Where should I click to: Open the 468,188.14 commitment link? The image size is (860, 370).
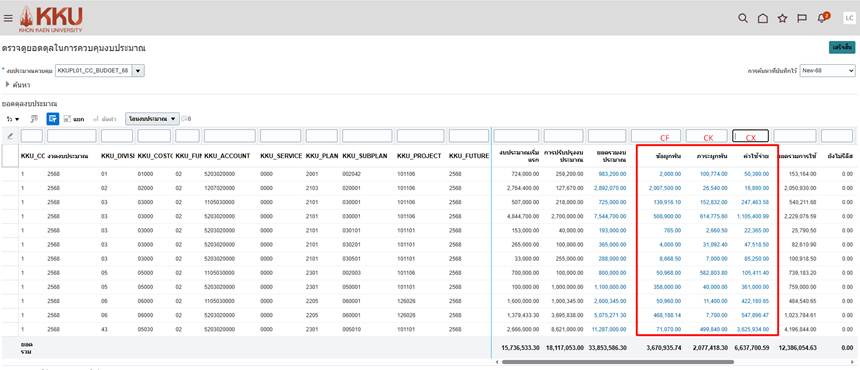[667, 315]
